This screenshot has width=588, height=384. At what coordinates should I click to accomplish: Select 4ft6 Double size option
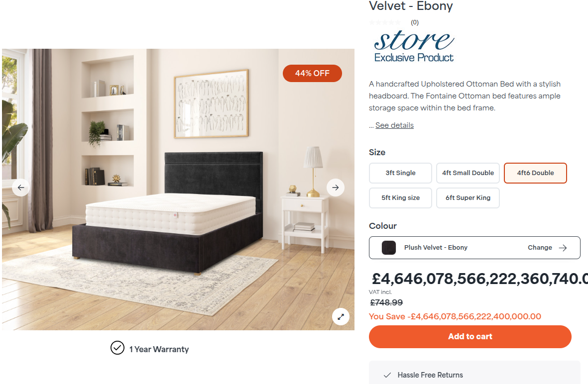tap(535, 173)
